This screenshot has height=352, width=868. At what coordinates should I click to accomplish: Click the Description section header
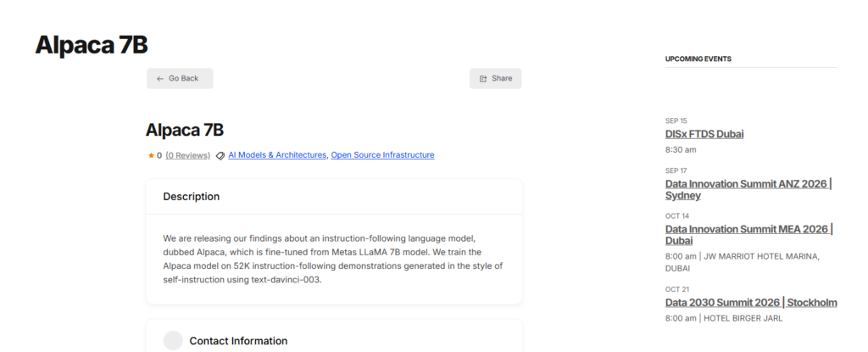pyautogui.click(x=191, y=196)
